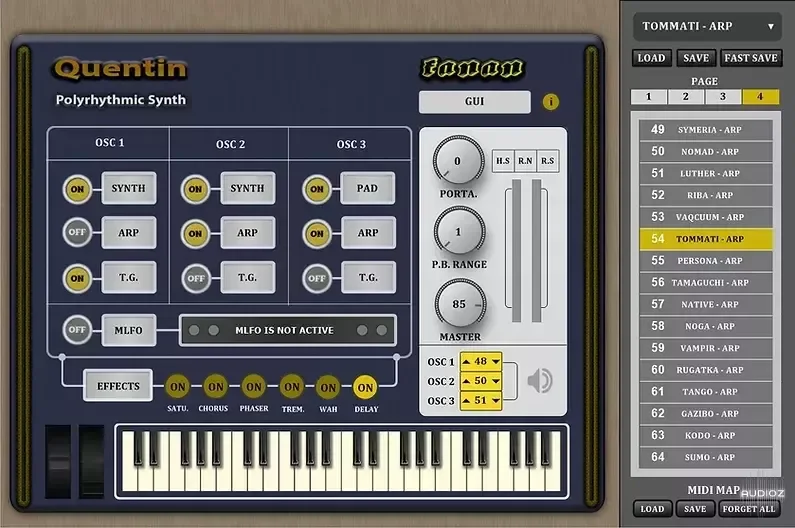Image resolution: width=795 pixels, height=528 pixels.
Task: Toggle OSC 3 PAD ON button
Action: click(317, 189)
